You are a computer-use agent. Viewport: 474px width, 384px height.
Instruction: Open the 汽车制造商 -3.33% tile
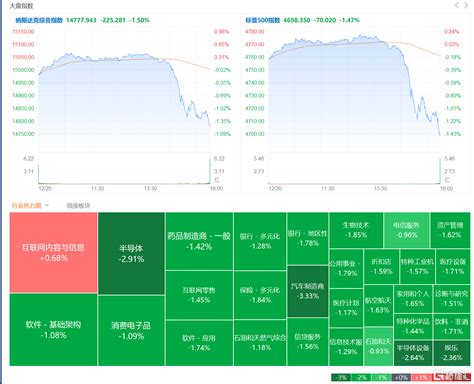coord(308,291)
